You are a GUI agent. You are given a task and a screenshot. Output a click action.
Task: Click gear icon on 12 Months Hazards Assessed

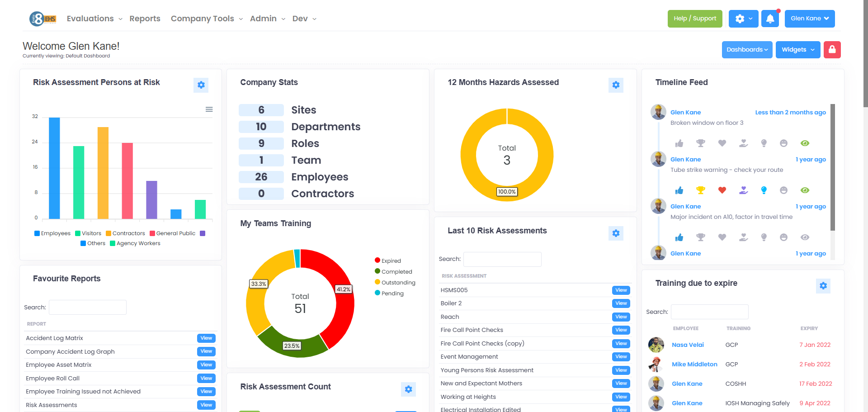pyautogui.click(x=616, y=85)
